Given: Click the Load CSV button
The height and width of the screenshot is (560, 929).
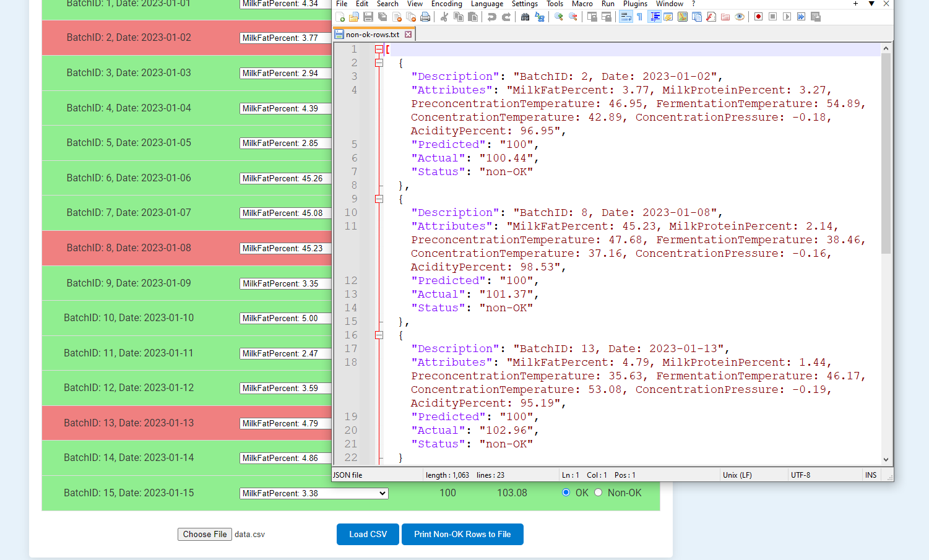Looking at the screenshot, I should (x=368, y=534).
